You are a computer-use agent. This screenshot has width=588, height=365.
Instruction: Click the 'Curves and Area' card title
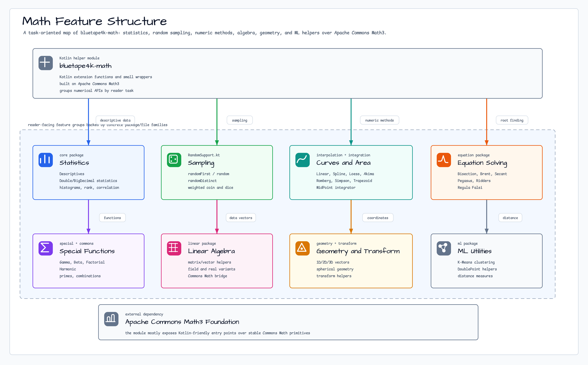click(343, 163)
